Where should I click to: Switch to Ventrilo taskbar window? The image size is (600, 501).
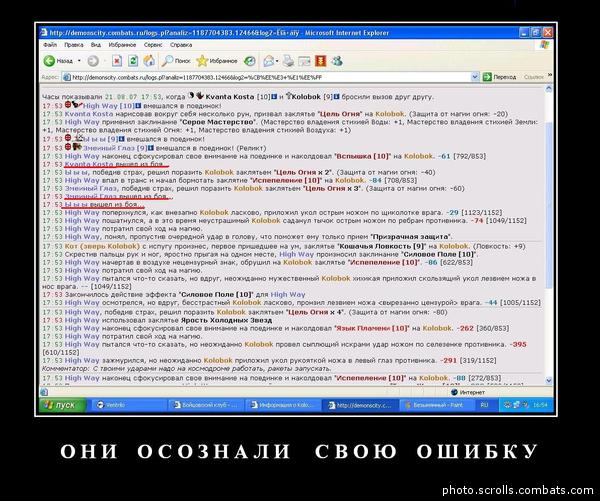click(129, 405)
